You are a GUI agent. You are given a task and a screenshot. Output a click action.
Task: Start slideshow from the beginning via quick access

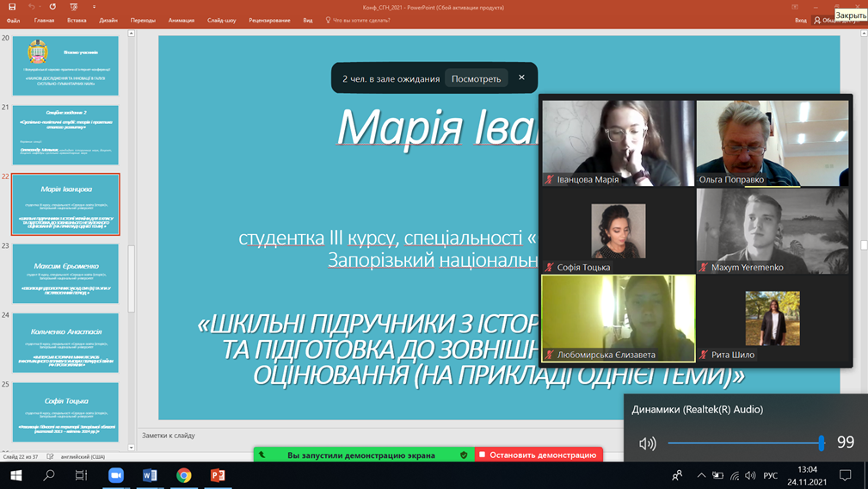74,7
